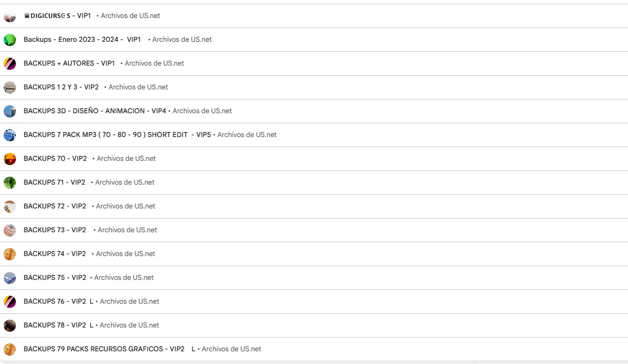Image resolution: width=628 pixels, height=364 pixels.
Task: Click the BACKUPS 75 mountain avatar thumbnail
Action: (x=10, y=278)
